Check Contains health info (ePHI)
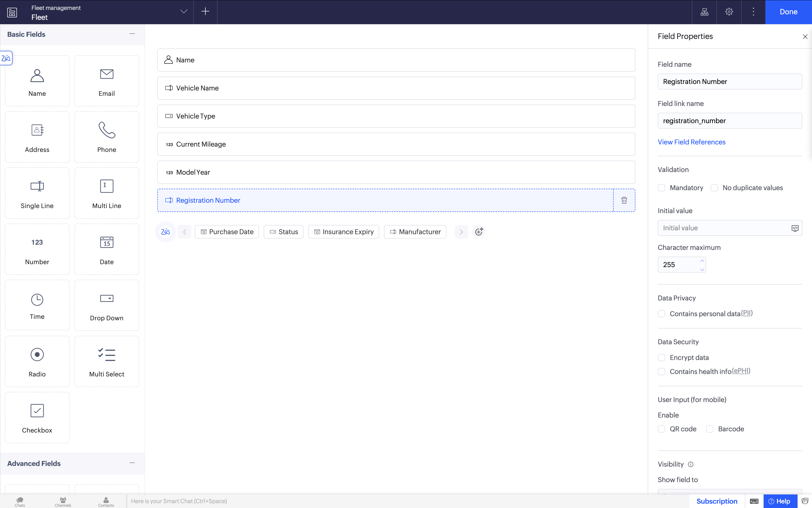This screenshot has height=508, width=812. pos(661,372)
